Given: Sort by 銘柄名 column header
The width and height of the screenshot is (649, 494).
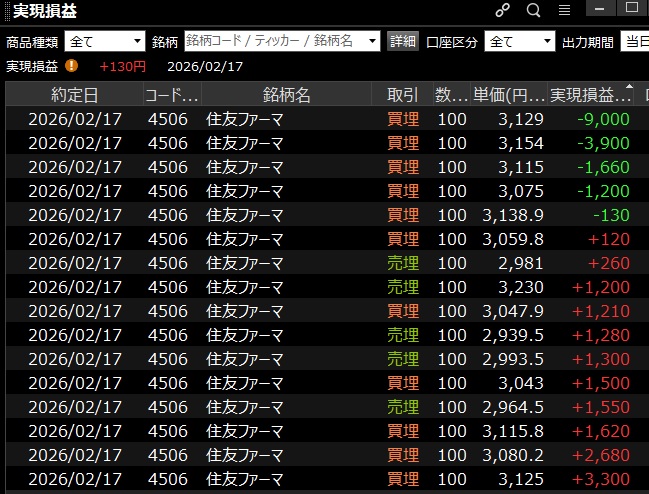Looking at the screenshot, I should (287, 95).
